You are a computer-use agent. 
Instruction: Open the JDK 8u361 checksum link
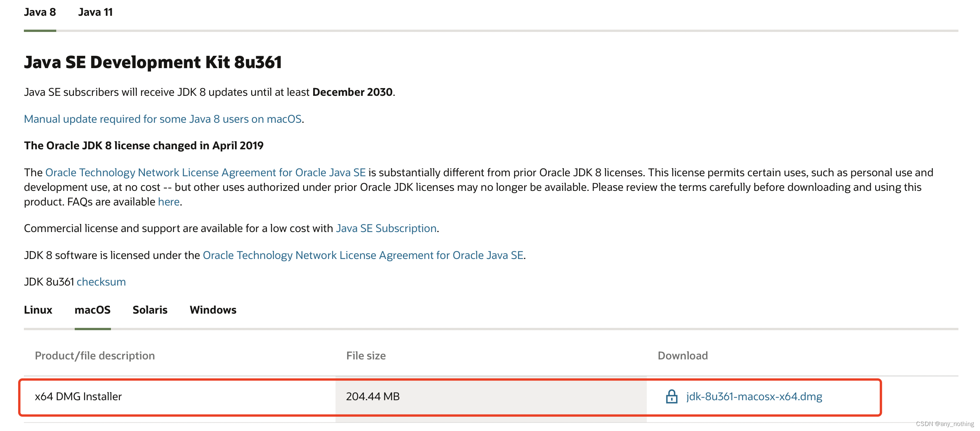tap(101, 282)
